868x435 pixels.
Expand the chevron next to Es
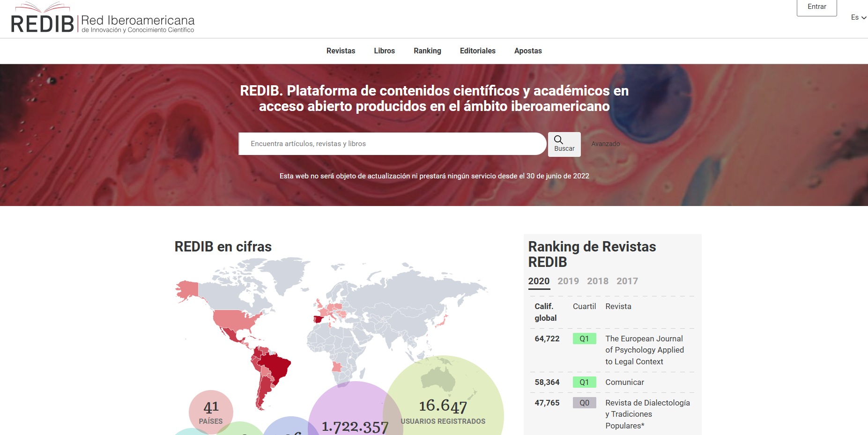coord(863,18)
